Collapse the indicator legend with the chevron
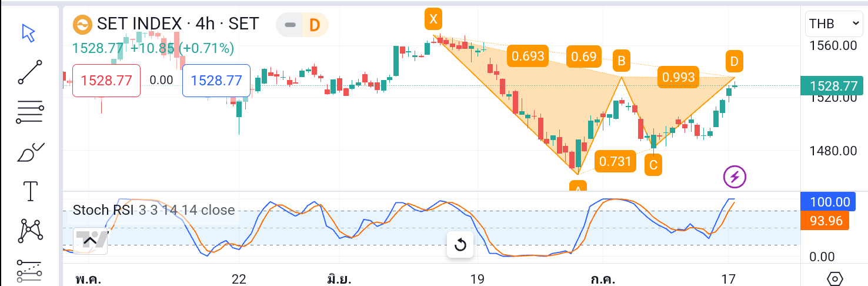 tap(90, 240)
